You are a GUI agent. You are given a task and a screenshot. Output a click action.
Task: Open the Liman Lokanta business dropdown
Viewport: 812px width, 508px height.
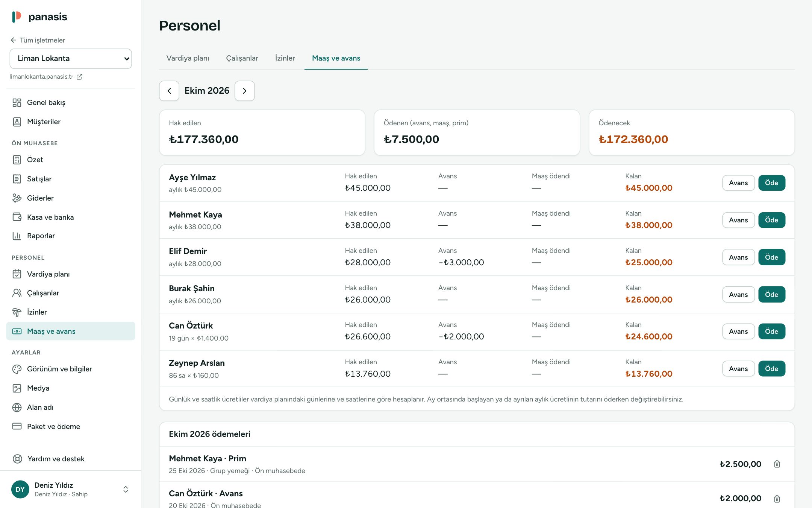coord(71,59)
